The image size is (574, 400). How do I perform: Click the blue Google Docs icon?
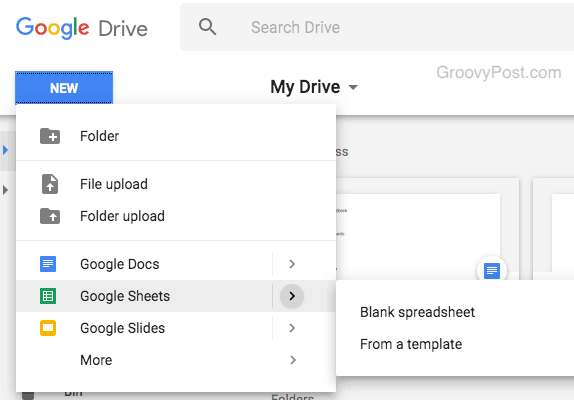(48, 264)
